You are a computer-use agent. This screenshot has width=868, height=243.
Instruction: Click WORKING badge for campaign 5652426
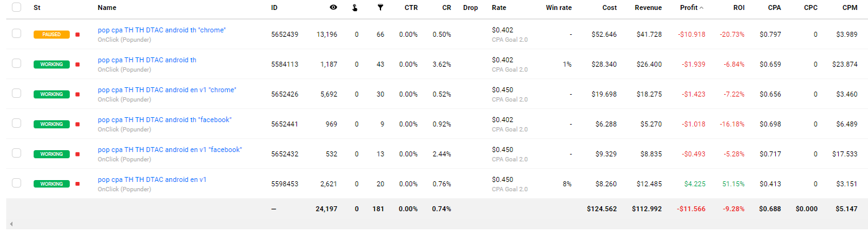pyautogui.click(x=51, y=94)
